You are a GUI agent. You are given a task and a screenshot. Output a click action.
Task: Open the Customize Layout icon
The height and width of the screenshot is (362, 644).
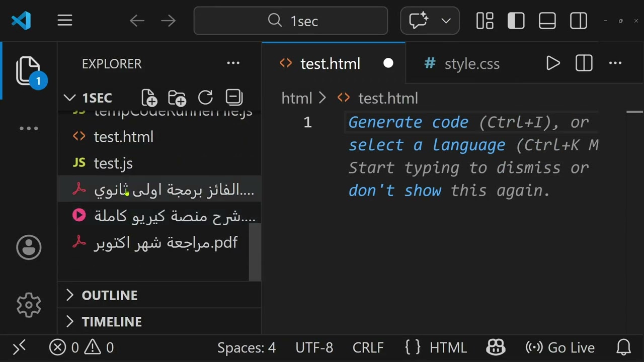485,21
